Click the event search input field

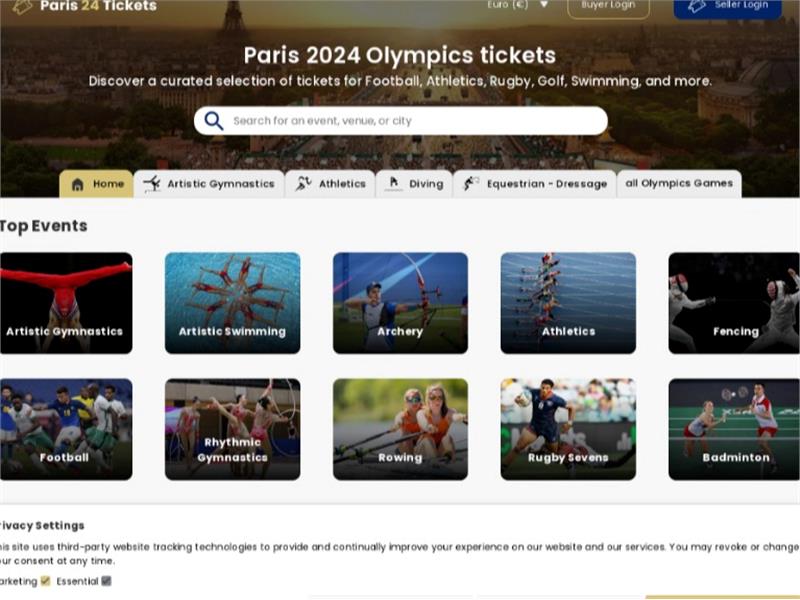pos(410,121)
